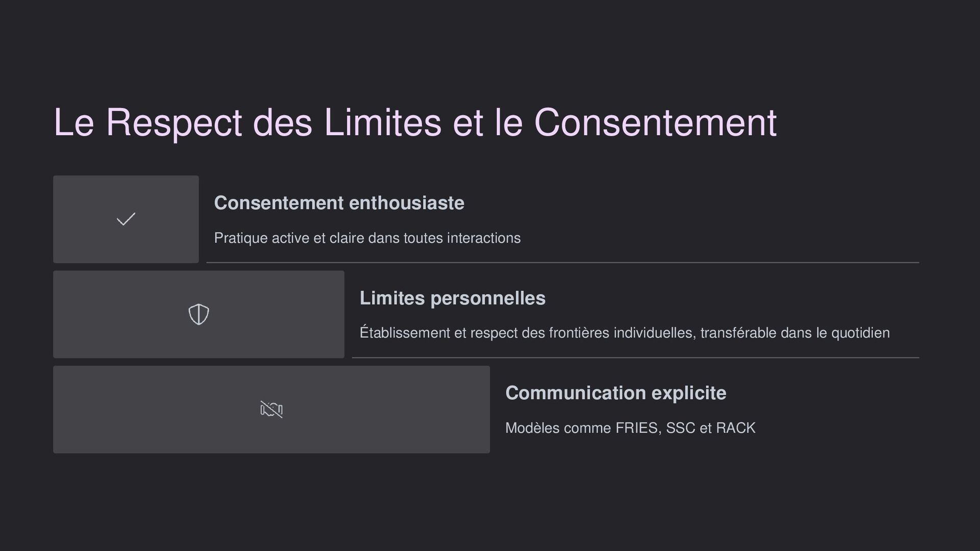Click the crossed-out handshake icon
Screen dimensions: 980x551
click(x=272, y=409)
